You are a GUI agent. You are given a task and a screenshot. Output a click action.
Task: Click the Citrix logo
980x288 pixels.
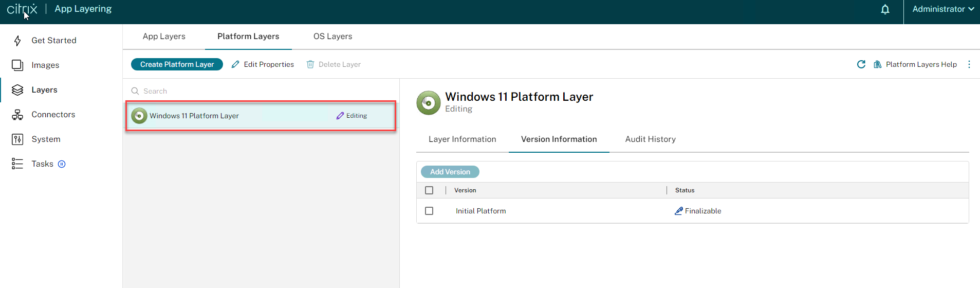coord(22,9)
